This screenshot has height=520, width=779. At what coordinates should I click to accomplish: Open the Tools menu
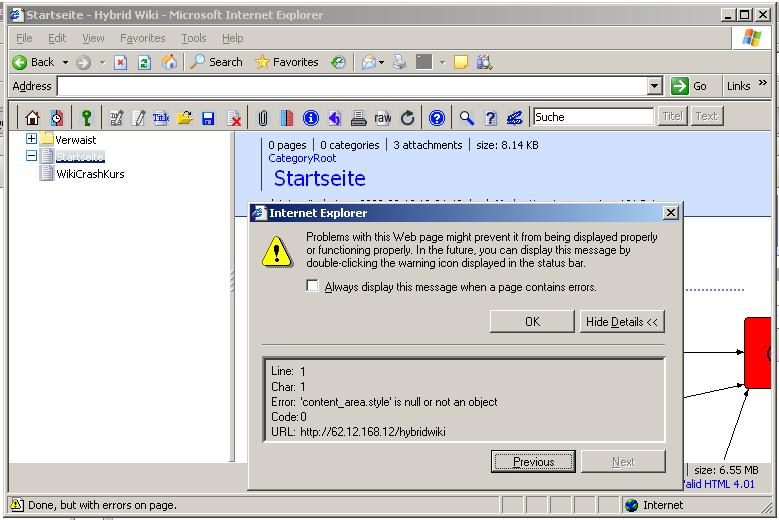pyautogui.click(x=194, y=38)
